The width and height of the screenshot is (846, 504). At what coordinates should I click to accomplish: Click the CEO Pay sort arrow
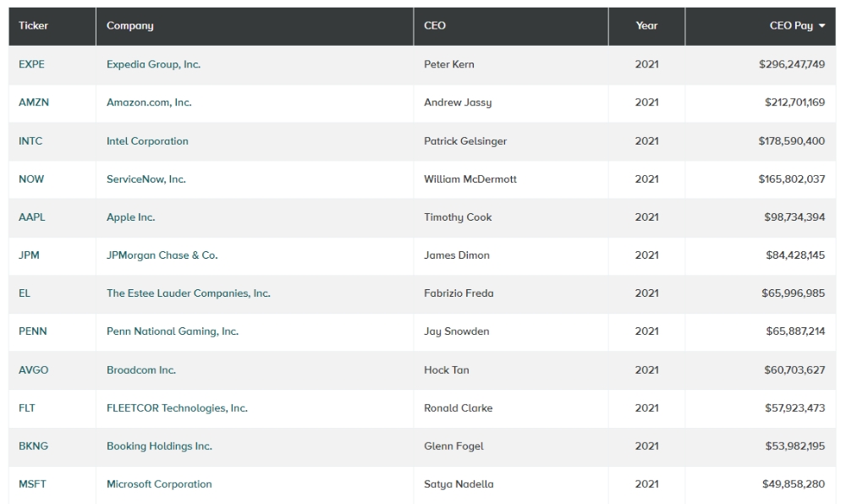pos(821,26)
